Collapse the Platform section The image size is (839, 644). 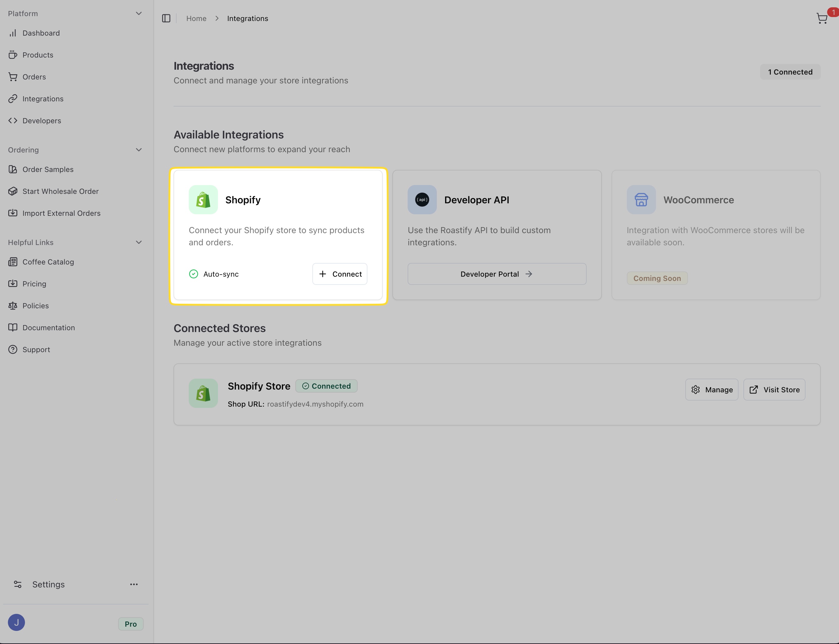139,13
